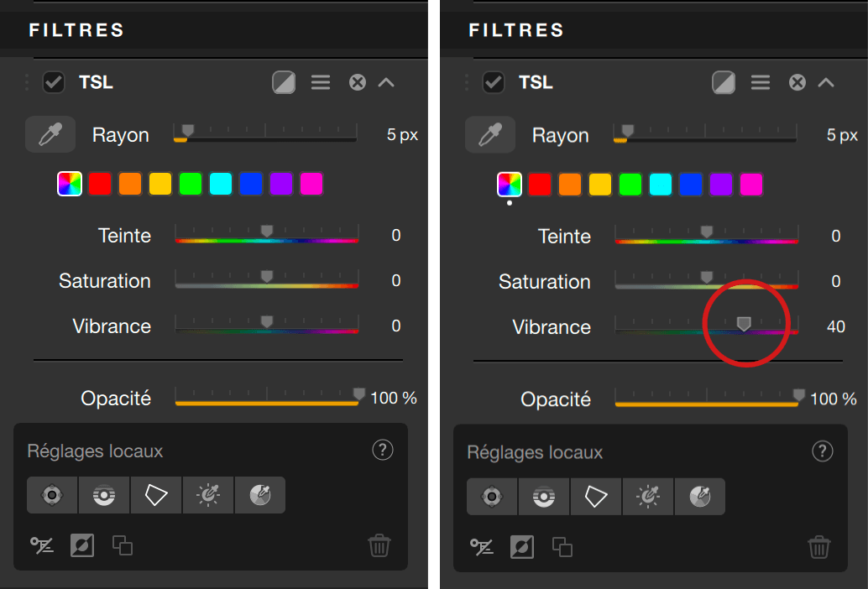Delete local adjustment with right panel trash icon

click(819, 547)
